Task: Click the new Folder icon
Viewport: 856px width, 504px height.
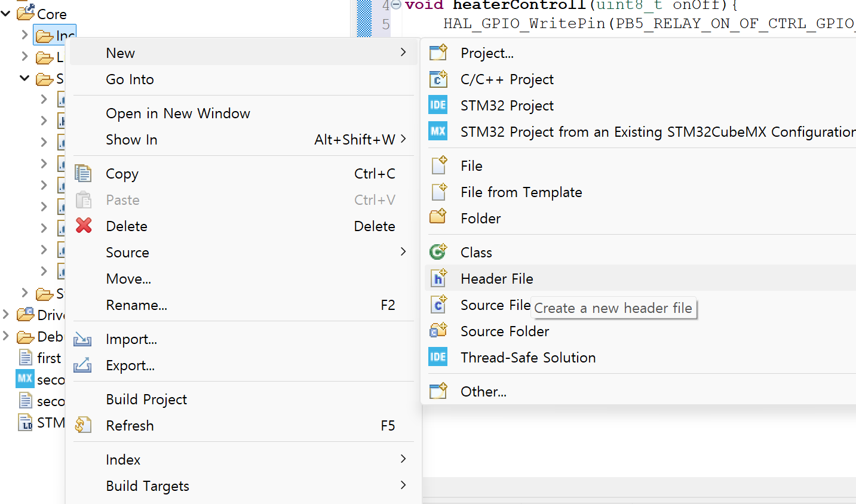Action: click(x=438, y=216)
